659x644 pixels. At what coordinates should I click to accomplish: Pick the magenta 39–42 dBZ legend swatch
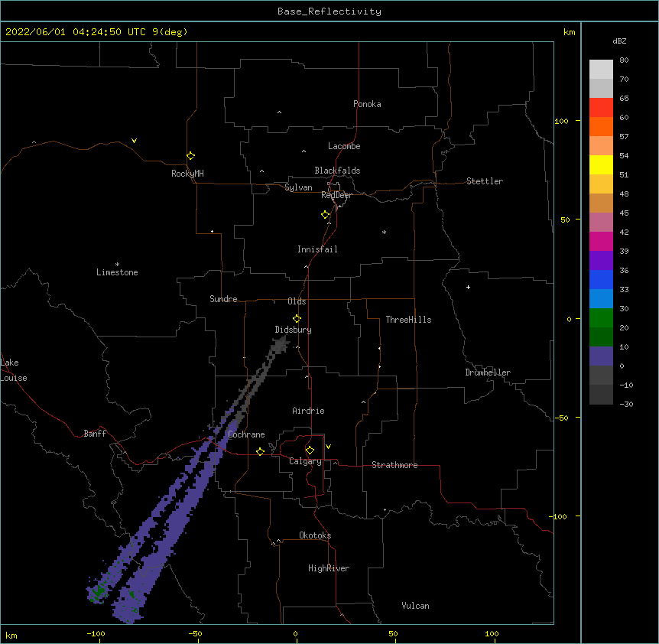pos(601,241)
